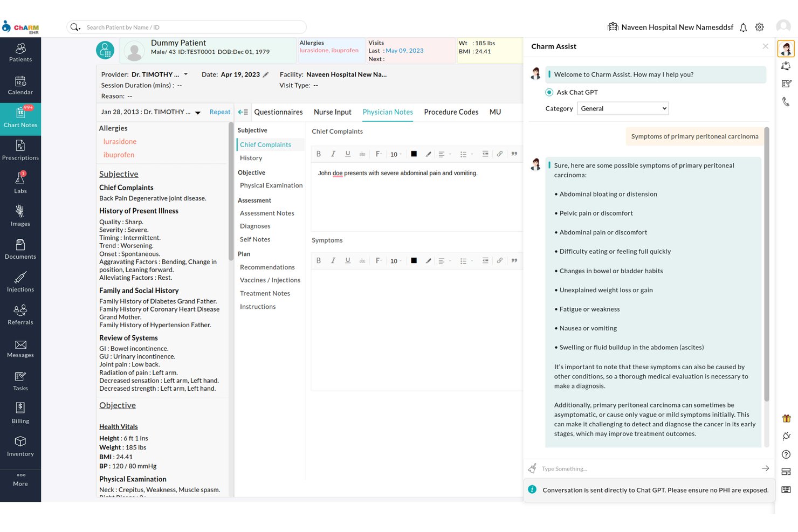This screenshot has height=532, width=798.
Task: Click the notifications bell icon
Action: 743,27
